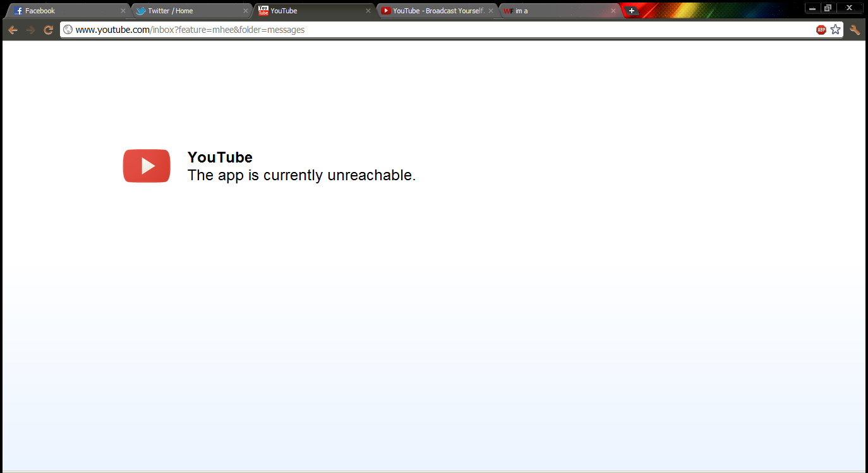
Task: Open the Adblock Plus extension icon
Action: point(821,30)
